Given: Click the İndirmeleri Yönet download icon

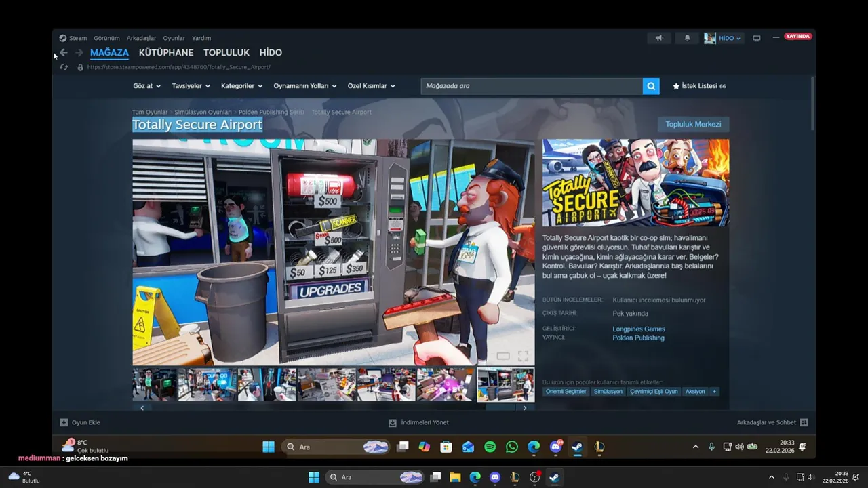Looking at the screenshot, I should click(x=392, y=422).
